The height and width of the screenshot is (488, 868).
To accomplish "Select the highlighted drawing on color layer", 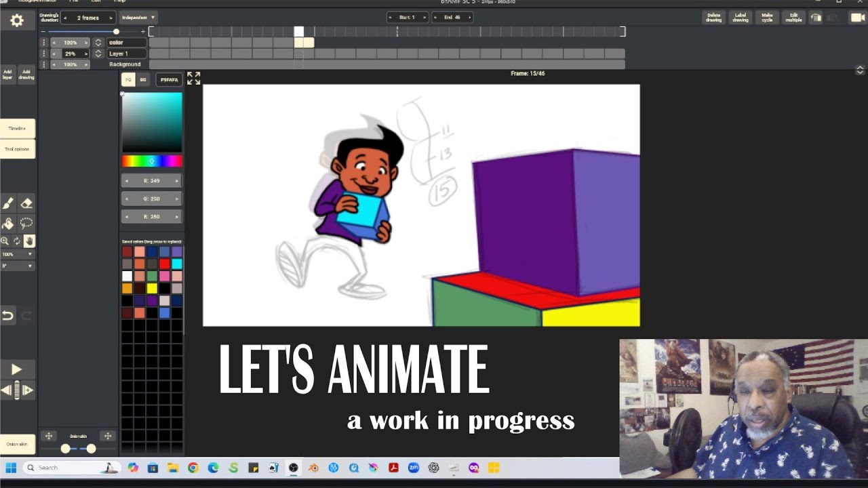I will pos(304,43).
